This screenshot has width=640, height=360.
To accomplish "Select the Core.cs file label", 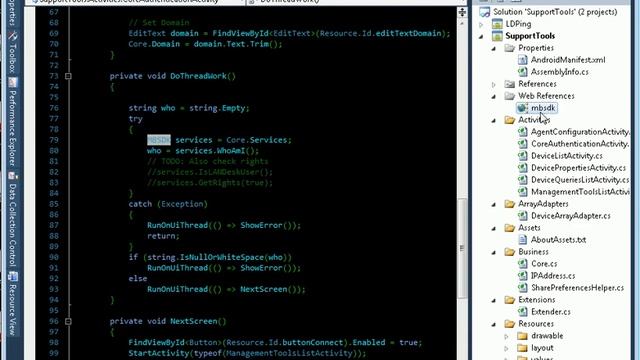I will (x=544, y=264).
